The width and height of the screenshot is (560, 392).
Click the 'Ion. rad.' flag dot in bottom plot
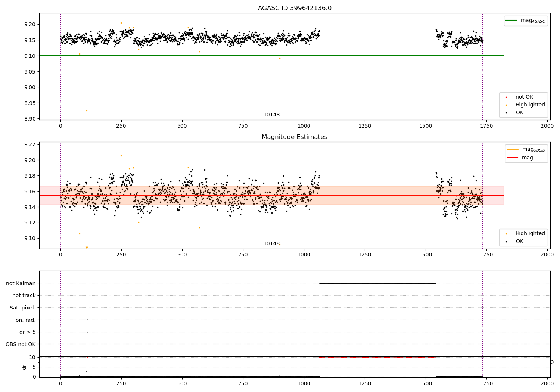[x=87, y=320]
